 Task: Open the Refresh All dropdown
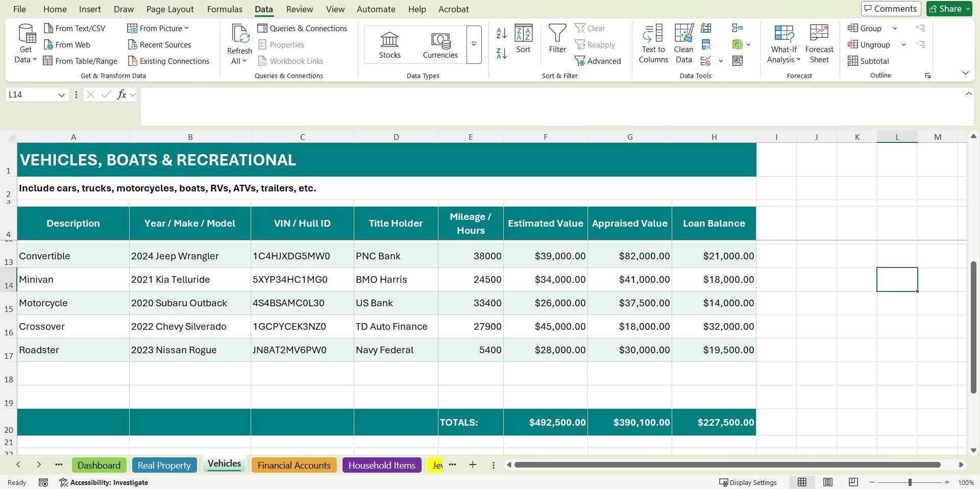pos(239,56)
